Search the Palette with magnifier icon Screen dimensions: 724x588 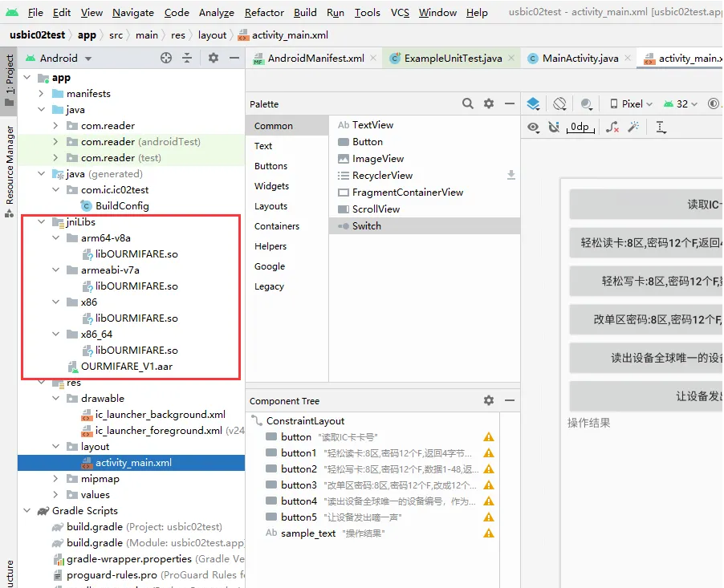[x=468, y=103]
